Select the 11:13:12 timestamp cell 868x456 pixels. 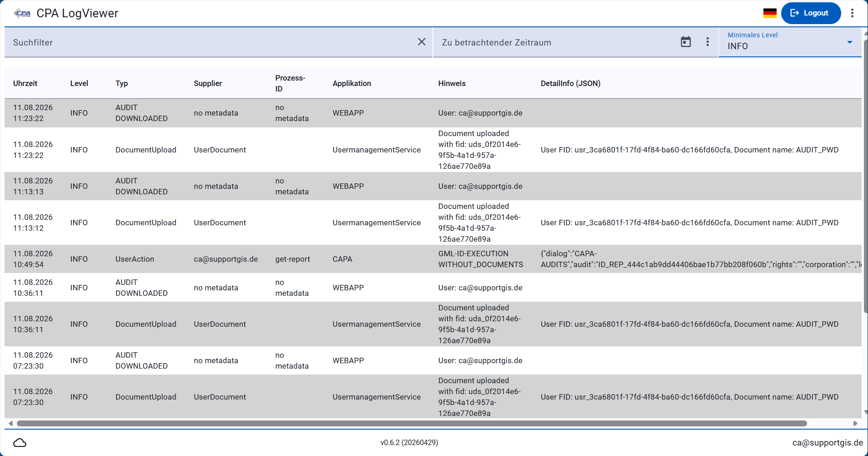(33, 223)
